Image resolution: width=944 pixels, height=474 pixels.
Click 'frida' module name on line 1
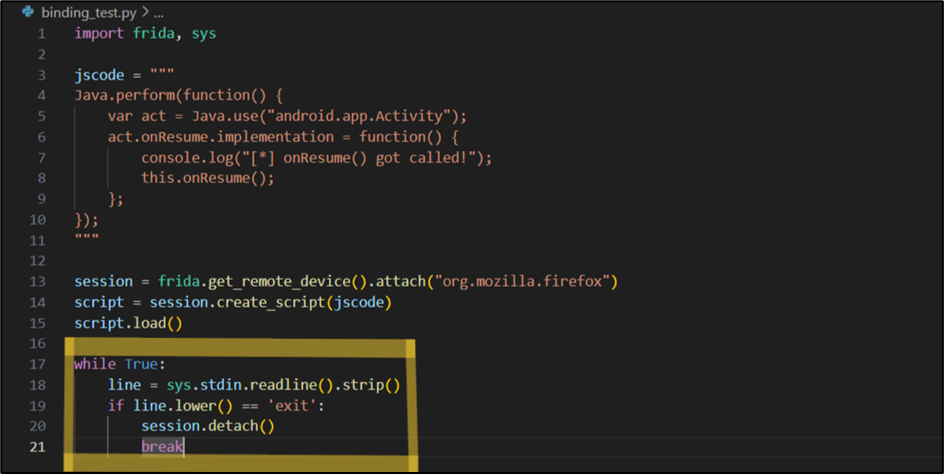click(154, 34)
